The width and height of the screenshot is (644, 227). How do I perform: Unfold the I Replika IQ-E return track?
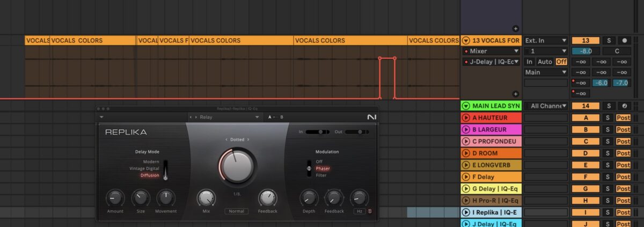pos(466,212)
